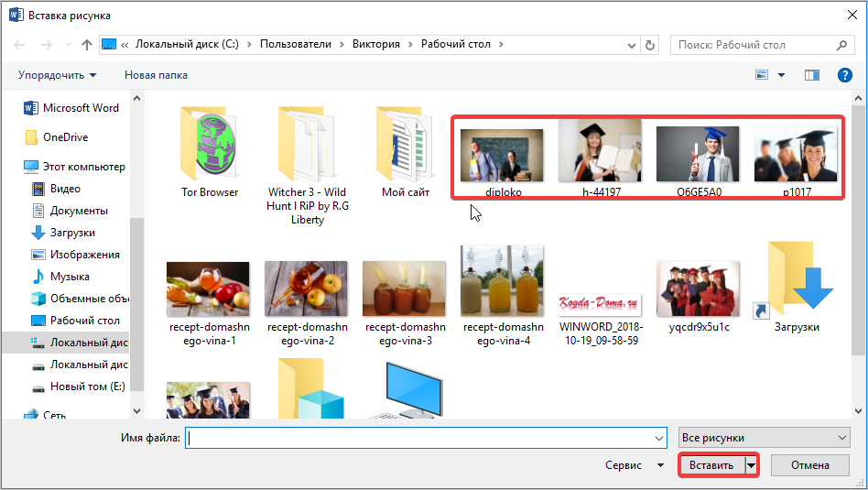Open the Упорядочить menu
The image size is (868, 490).
[57, 75]
